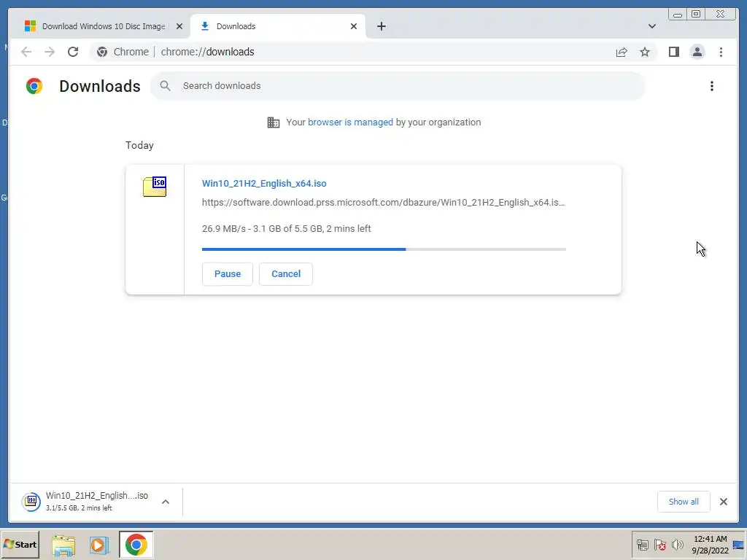Screen dimensions: 747x560
Task: Focus the Search downloads field
Action: 398,86
